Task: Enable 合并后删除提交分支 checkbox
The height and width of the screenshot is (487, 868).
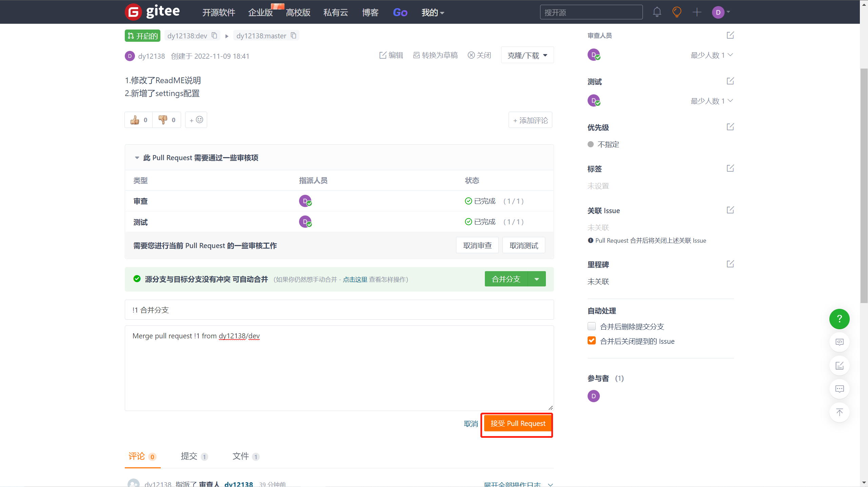Action: [592, 326]
